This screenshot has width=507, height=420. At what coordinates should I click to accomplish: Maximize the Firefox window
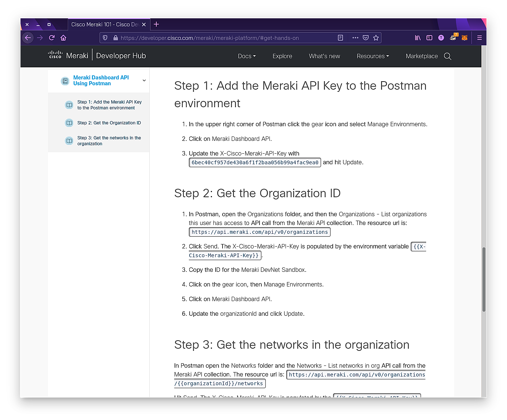point(49,25)
